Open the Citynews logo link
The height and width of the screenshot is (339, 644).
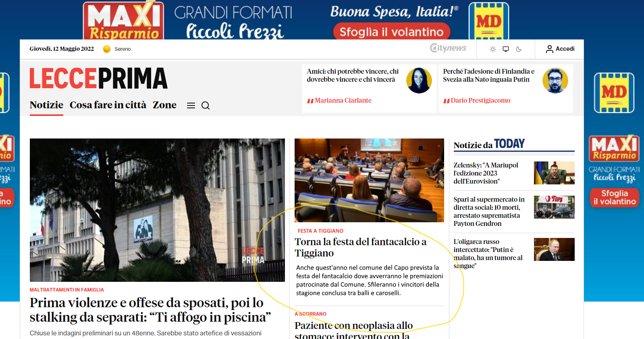[448, 48]
